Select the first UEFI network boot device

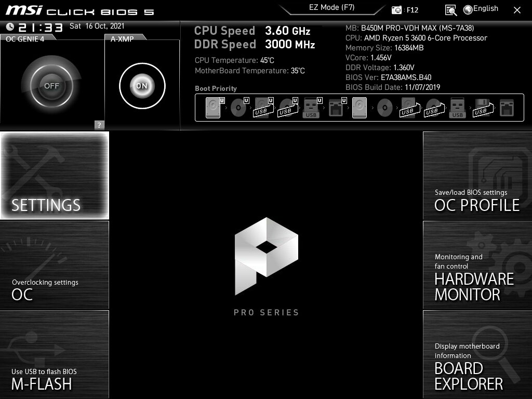point(336,108)
